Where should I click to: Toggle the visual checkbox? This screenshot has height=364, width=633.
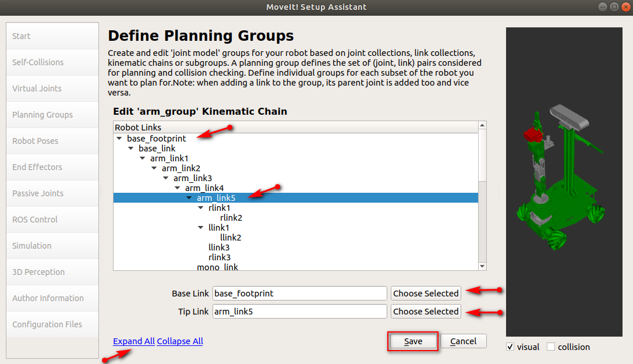click(x=510, y=347)
